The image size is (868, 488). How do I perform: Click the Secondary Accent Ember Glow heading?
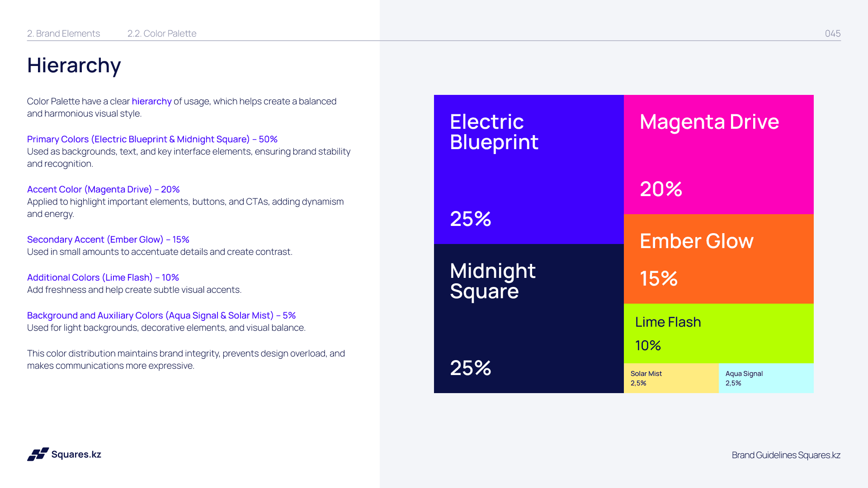(x=108, y=239)
